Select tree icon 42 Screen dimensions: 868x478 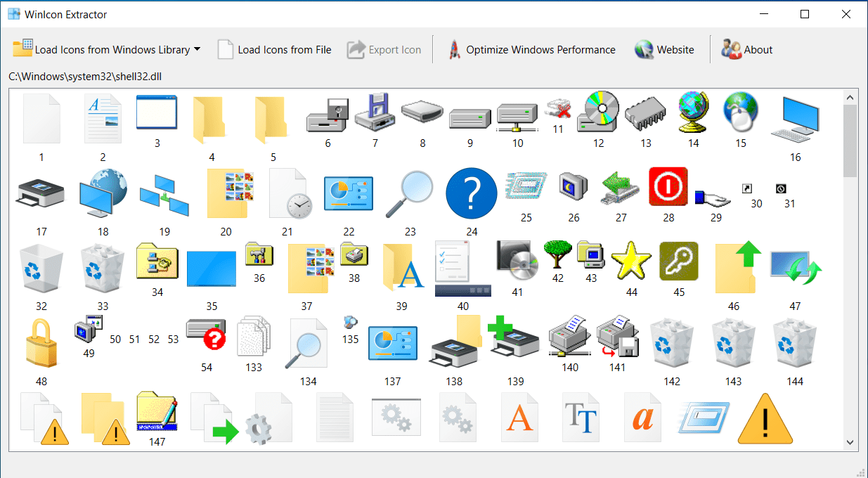tap(557, 254)
